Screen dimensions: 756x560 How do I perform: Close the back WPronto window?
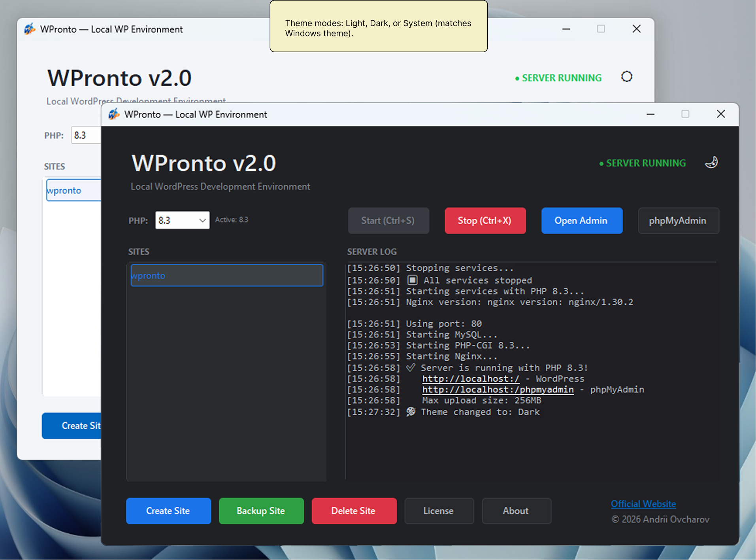click(x=636, y=29)
